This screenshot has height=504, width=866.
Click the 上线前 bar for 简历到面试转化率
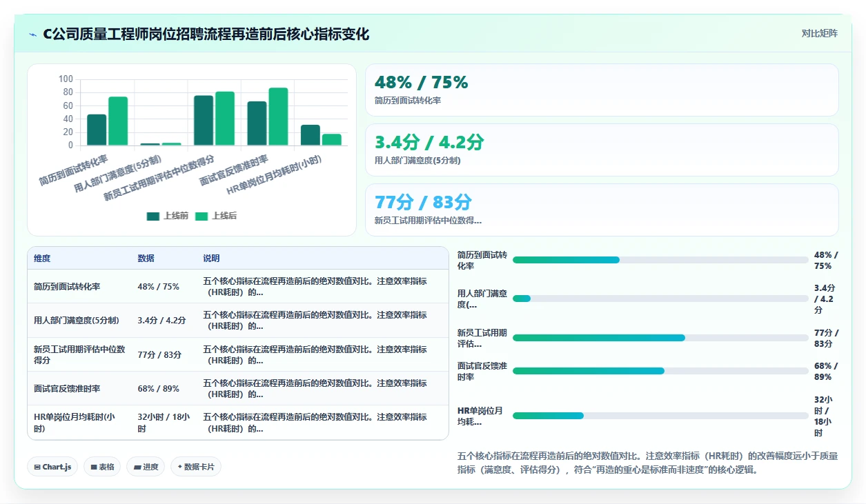[x=97, y=130]
